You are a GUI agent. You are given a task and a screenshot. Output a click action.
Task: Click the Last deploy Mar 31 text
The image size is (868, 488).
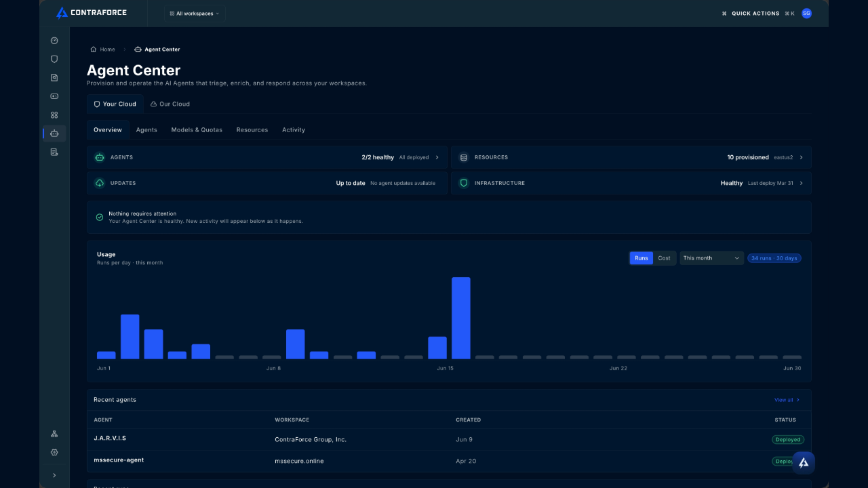[770, 183]
